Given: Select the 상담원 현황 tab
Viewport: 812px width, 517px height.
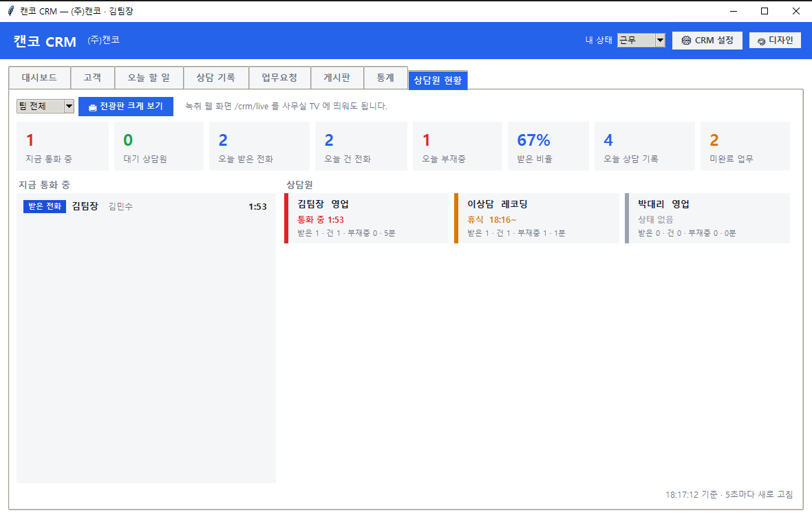Looking at the screenshot, I should coord(438,80).
